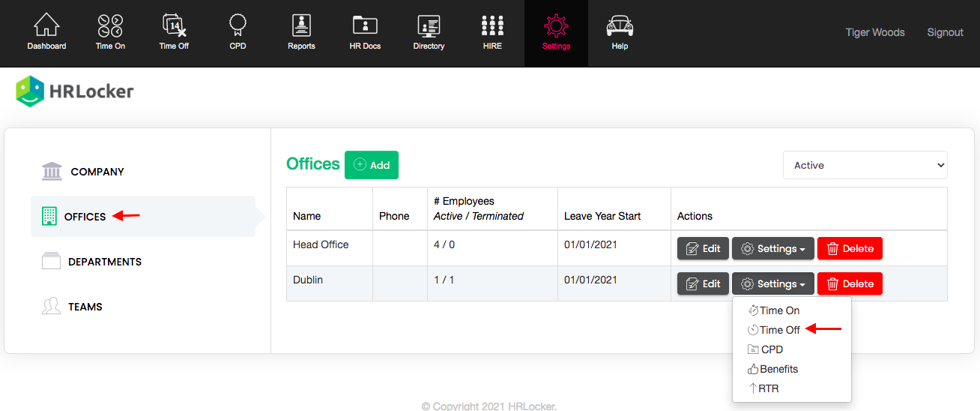Click the Signout link

[x=945, y=32]
